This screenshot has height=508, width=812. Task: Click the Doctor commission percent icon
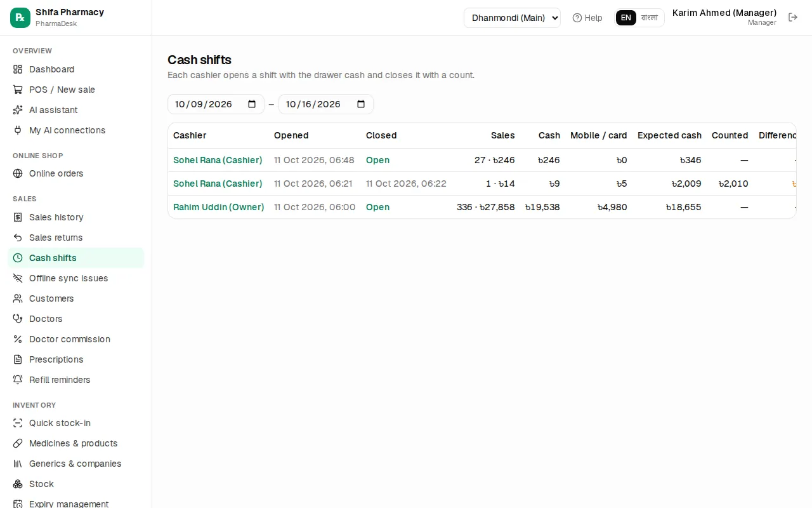[x=18, y=339]
